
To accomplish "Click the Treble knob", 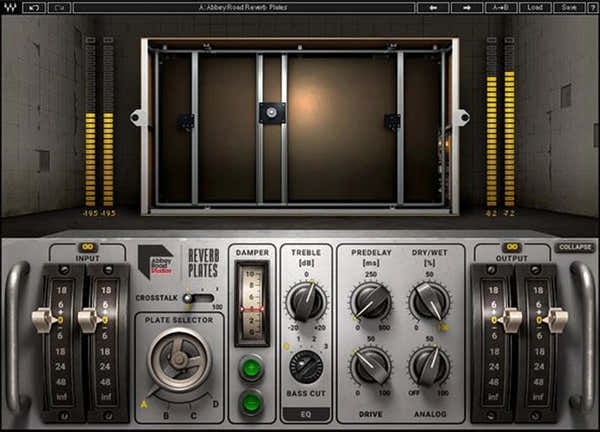I will point(306,302).
